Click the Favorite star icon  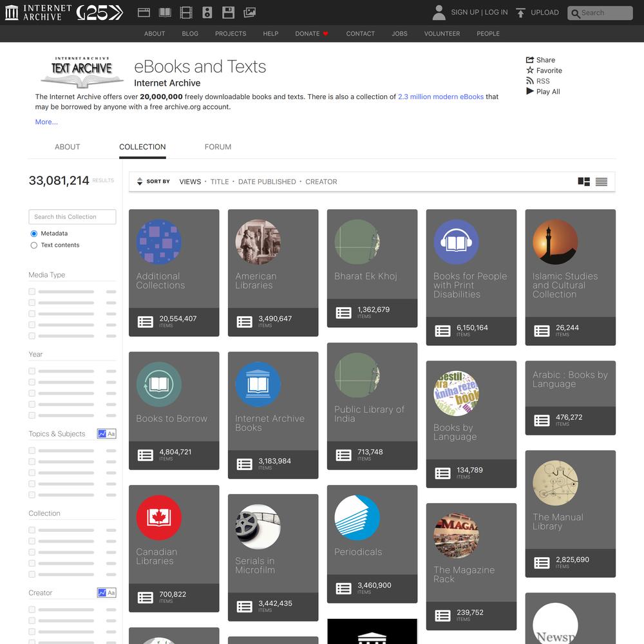click(x=530, y=70)
